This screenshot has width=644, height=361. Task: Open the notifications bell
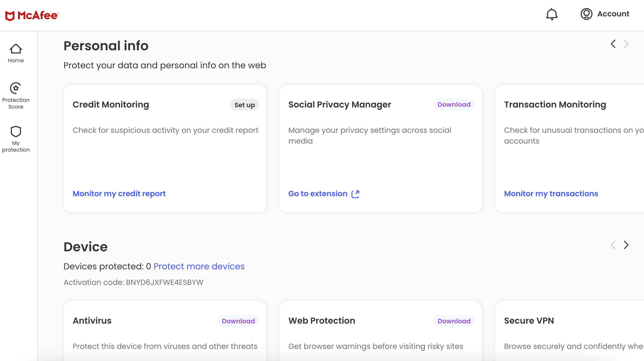pos(552,14)
